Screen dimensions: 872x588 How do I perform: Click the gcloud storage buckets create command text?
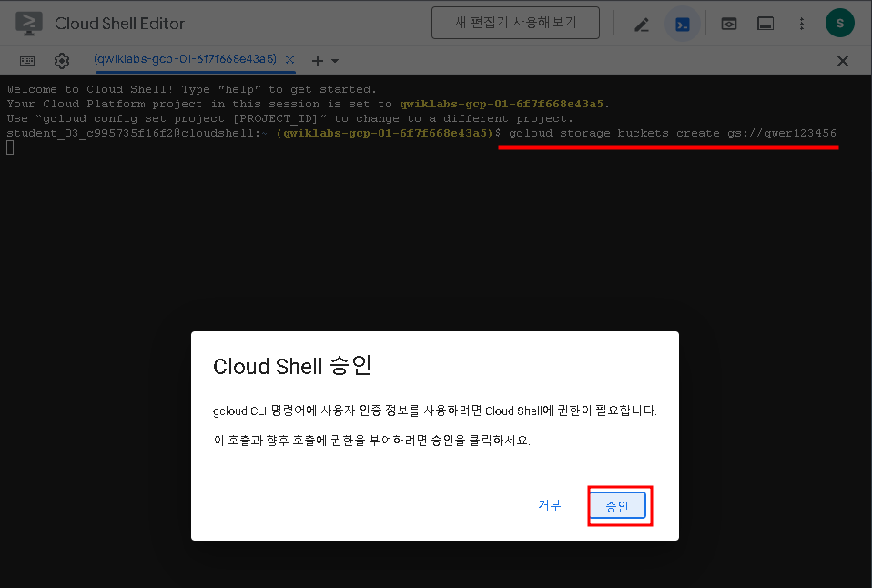tap(673, 133)
